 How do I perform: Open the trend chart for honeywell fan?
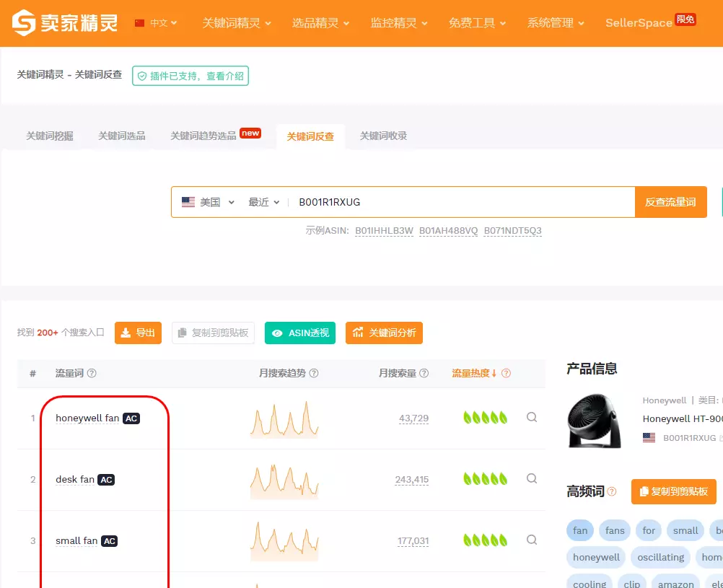pos(284,418)
